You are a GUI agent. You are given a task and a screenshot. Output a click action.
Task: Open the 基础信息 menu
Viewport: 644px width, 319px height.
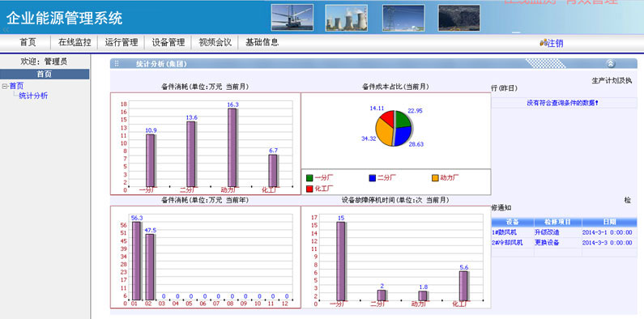[x=262, y=42]
